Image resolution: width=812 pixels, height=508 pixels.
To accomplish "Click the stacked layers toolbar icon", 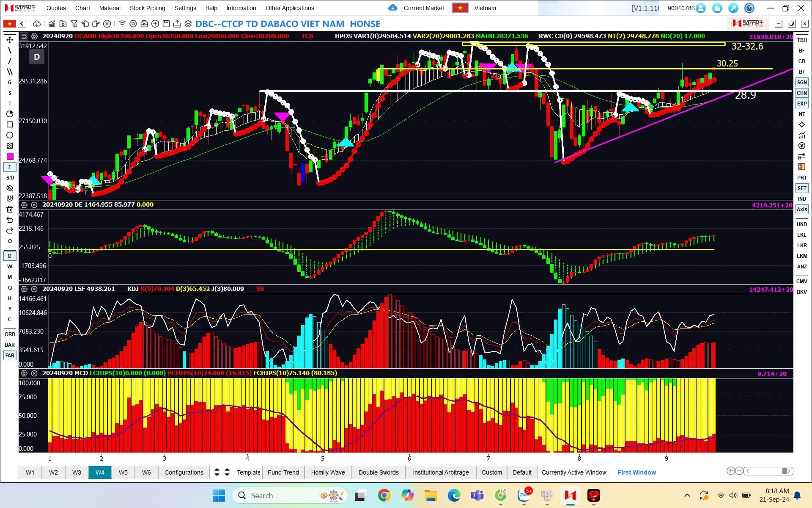I will point(188,24).
